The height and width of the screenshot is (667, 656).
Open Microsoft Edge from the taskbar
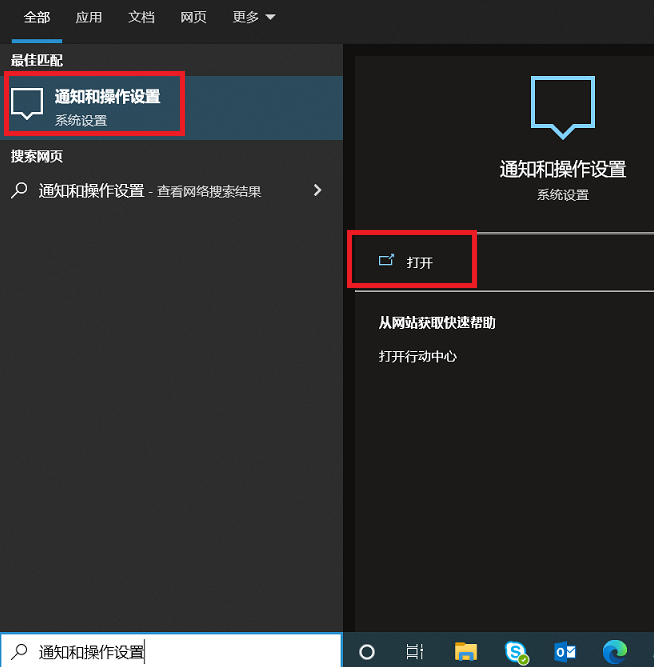[x=615, y=652]
